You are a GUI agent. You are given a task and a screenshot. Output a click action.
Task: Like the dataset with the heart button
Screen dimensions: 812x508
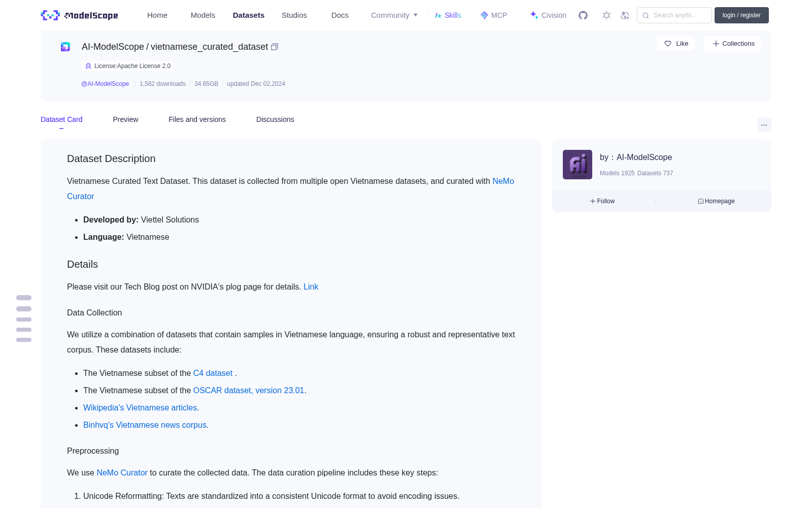[675, 44]
